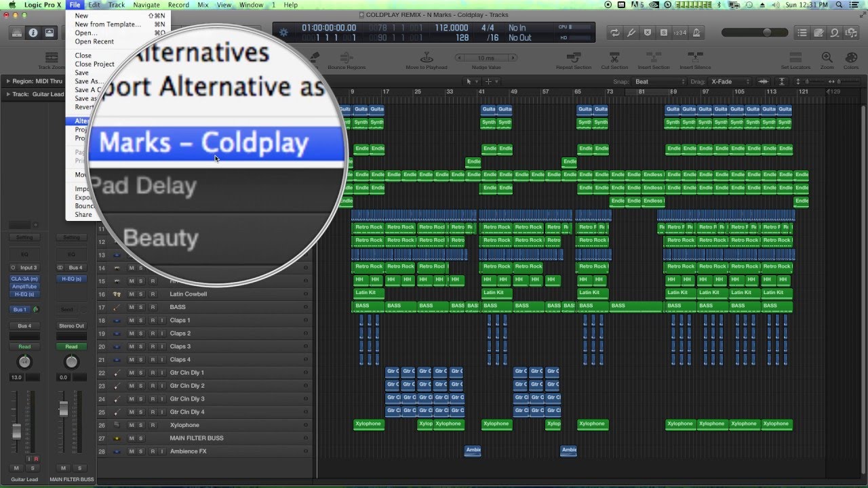Viewport: 868px width, 488px height.
Task: Expand the Track: Guitar Lead disclosure
Action: pos(7,94)
